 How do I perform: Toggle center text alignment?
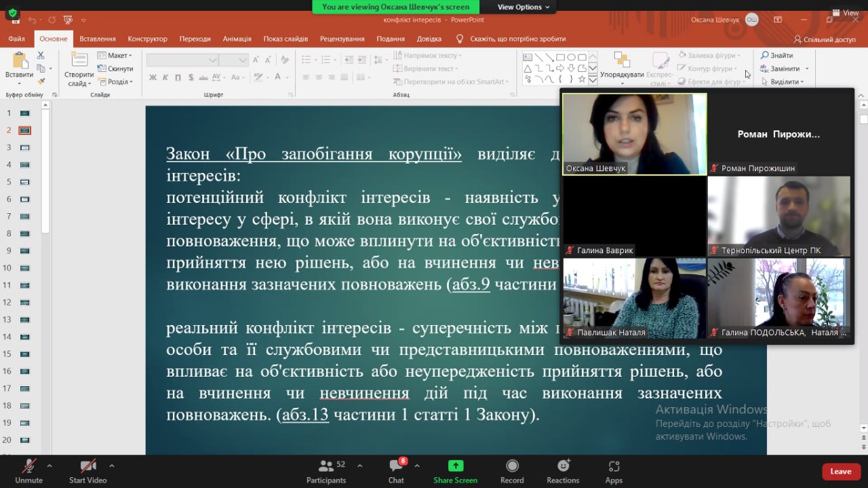[319, 77]
